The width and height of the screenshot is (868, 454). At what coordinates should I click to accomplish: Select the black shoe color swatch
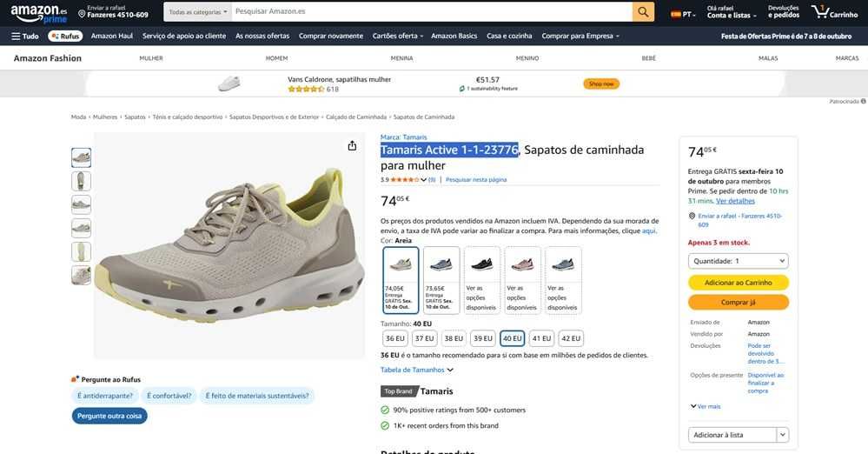pos(481,281)
